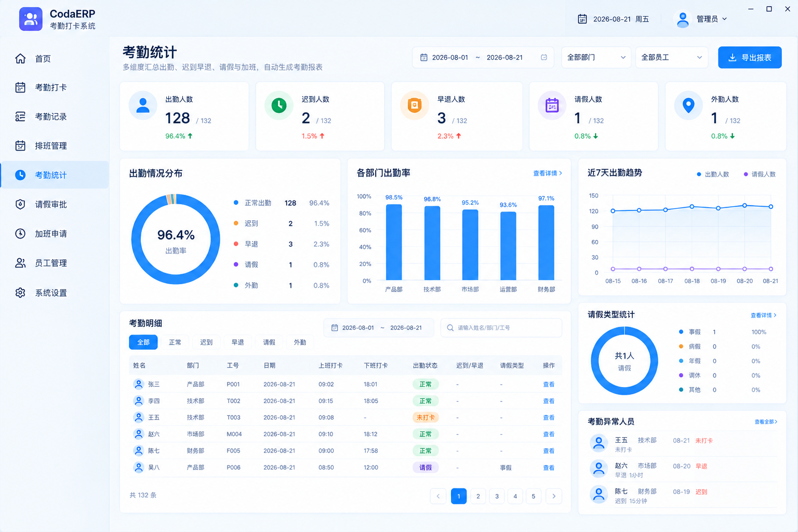This screenshot has width=798, height=532.
Task: Click the search magnifier icon in 考勤明细
Action: [450, 328]
